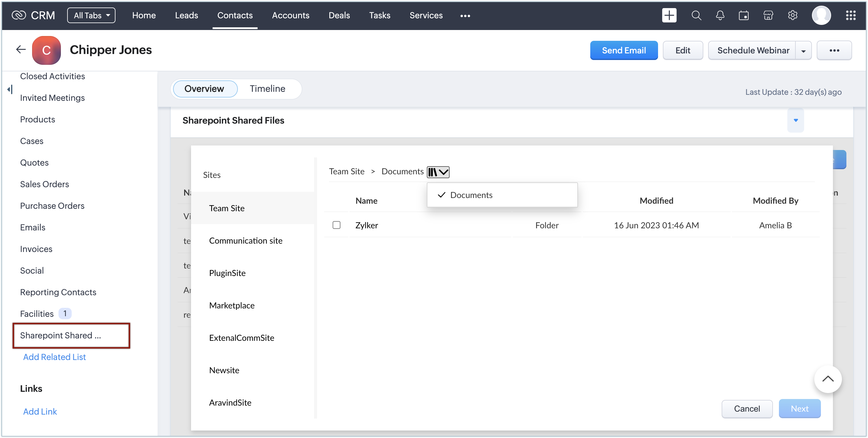Click the Add Related List link

[54, 357]
